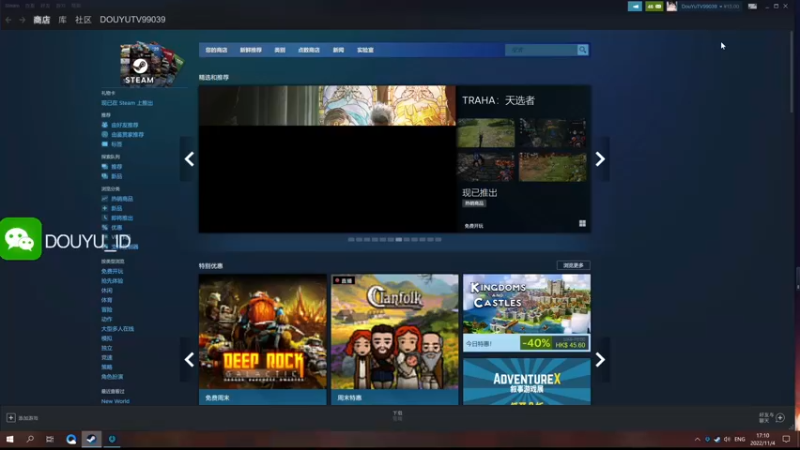Image resolution: width=800 pixels, height=450 pixels.
Task: Select the last carousel pagination dot
Action: pyautogui.click(x=438, y=240)
